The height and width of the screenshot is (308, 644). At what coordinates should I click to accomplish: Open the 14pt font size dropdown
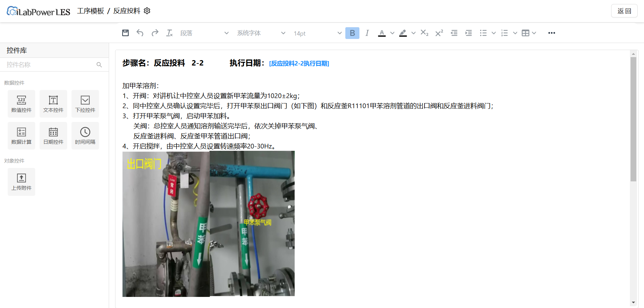(x=317, y=33)
